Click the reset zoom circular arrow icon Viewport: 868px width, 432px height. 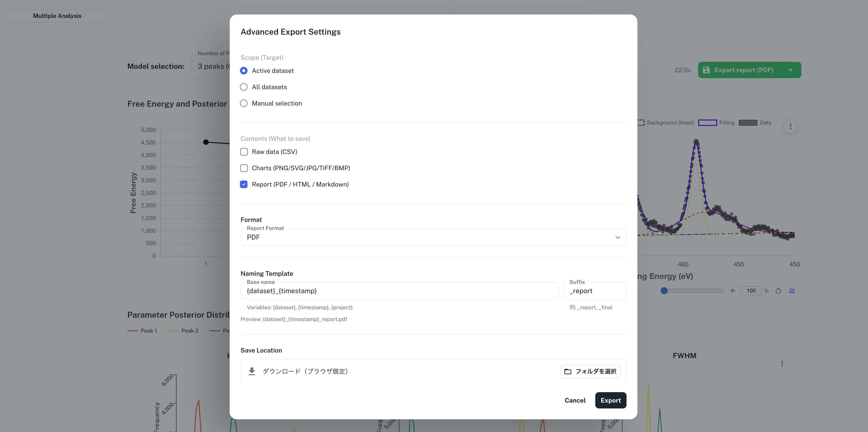click(778, 291)
